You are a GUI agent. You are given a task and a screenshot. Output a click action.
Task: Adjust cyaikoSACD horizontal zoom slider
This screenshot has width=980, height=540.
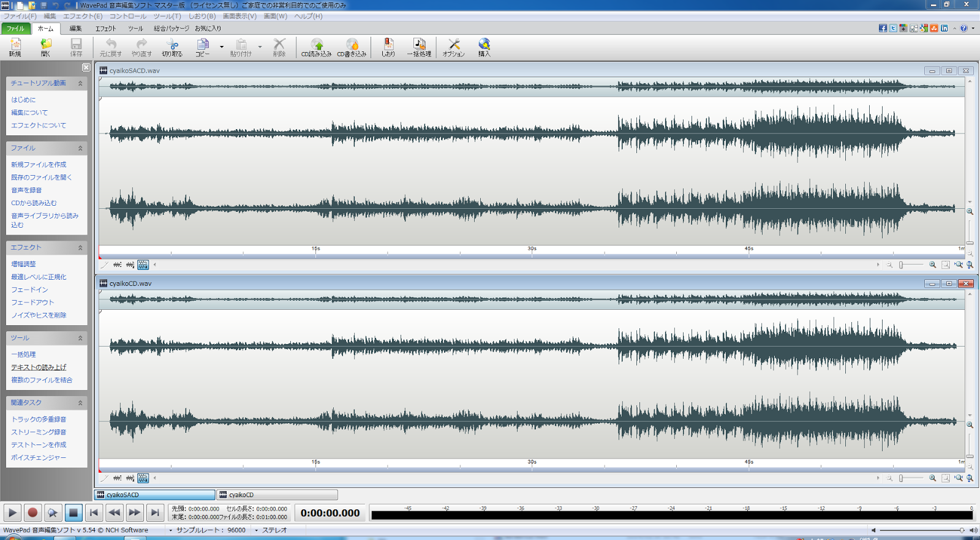(x=911, y=265)
